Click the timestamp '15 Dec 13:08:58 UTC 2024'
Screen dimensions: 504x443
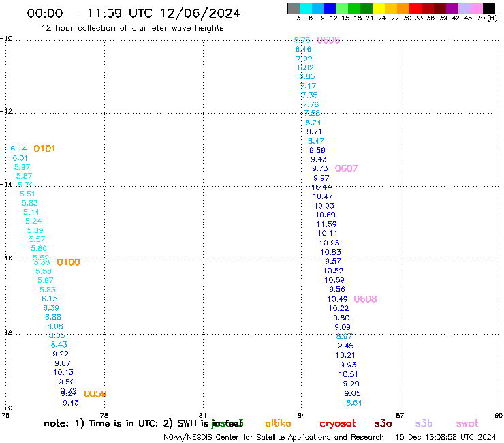click(x=445, y=437)
